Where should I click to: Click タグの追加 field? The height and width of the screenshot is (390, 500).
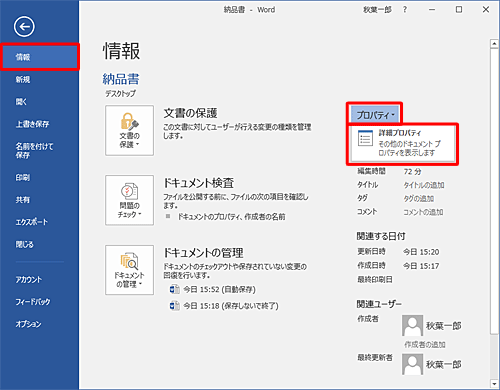pos(419,199)
